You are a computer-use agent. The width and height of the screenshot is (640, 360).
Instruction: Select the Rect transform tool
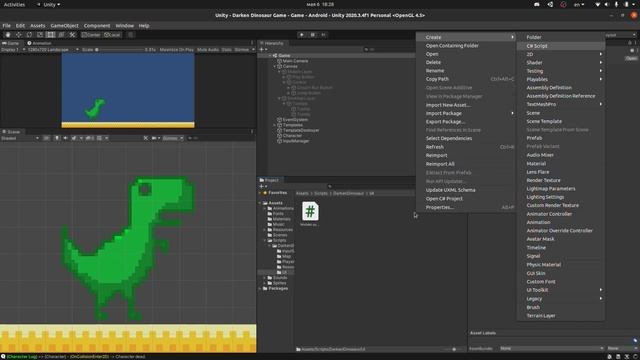50,35
